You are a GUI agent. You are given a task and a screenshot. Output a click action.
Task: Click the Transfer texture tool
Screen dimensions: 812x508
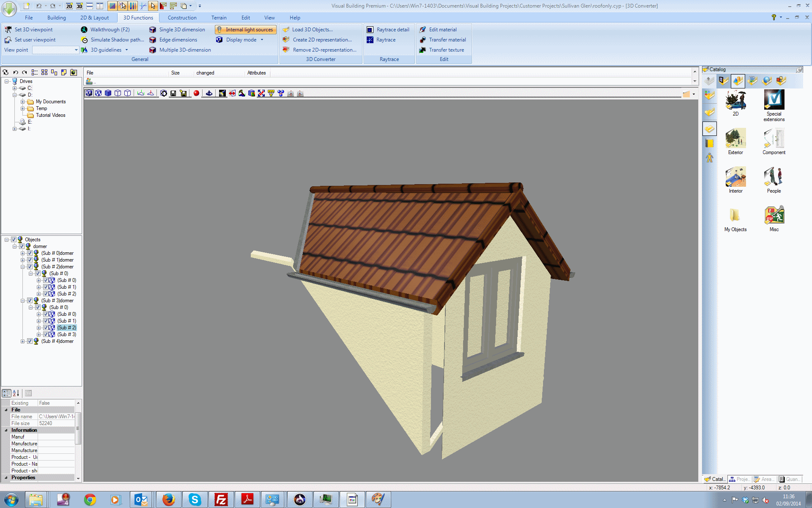[x=446, y=50]
